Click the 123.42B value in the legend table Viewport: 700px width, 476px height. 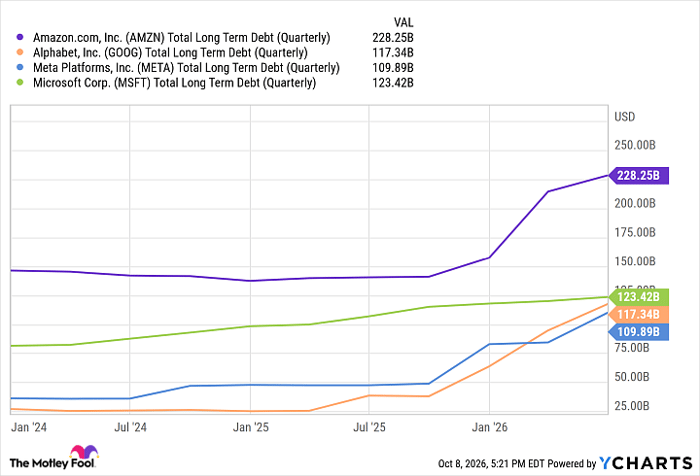pos(393,83)
